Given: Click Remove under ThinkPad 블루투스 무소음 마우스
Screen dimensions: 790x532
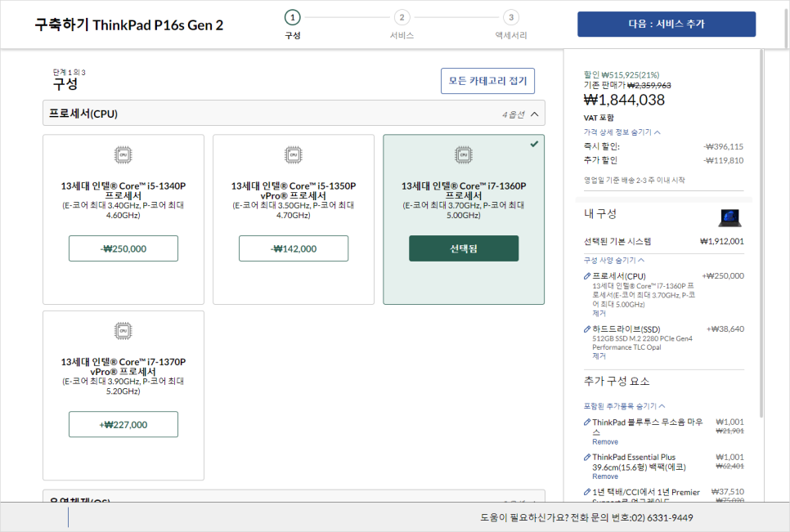Looking at the screenshot, I should pos(605,442).
